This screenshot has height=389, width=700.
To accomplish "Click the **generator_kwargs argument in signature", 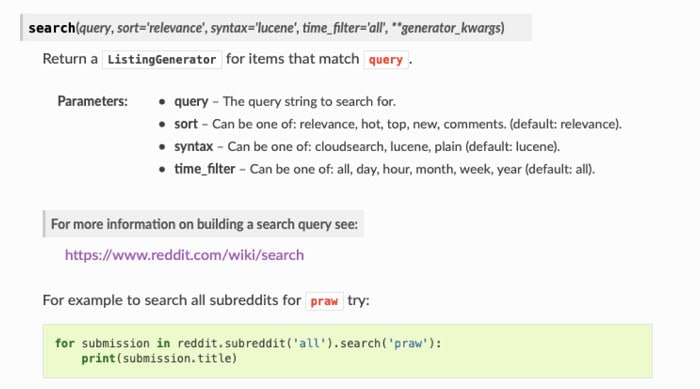I will click(448, 28).
